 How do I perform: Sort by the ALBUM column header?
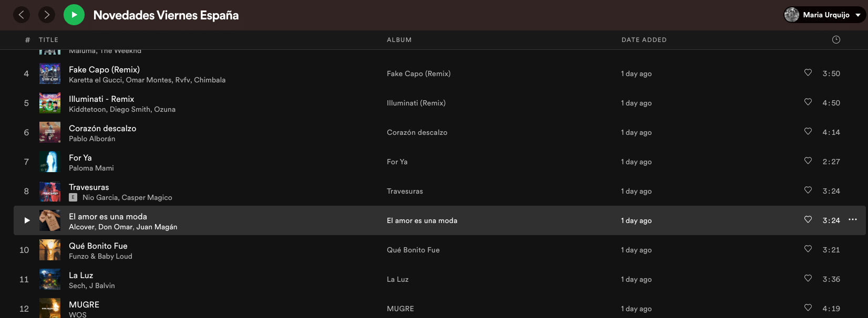pyautogui.click(x=399, y=40)
